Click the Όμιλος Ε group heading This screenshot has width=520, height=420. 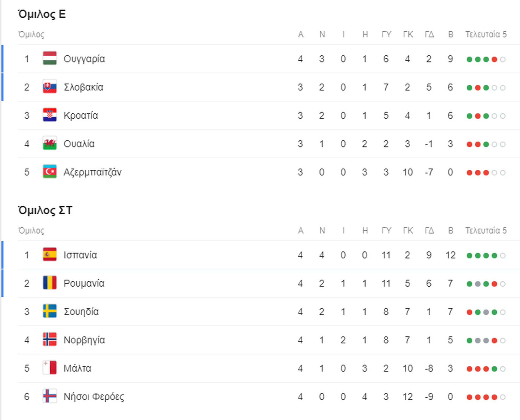pos(42,14)
